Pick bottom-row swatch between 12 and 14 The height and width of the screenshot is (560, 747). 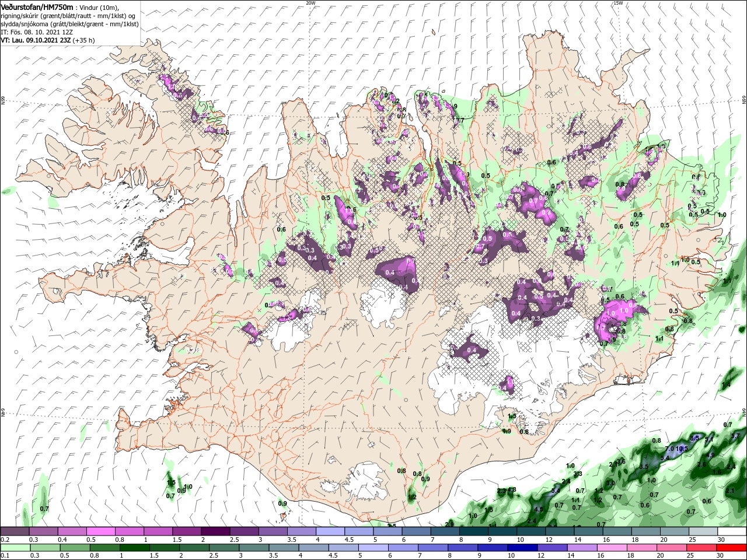click(x=551, y=548)
